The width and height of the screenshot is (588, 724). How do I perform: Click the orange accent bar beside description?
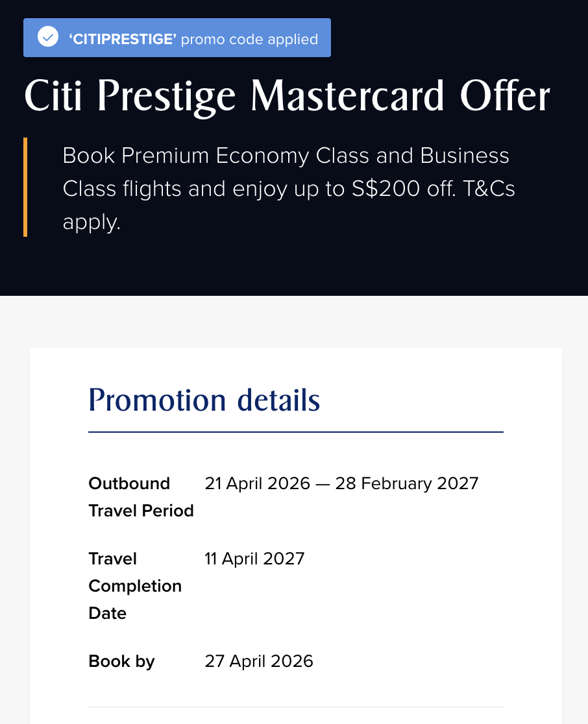tap(25, 187)
